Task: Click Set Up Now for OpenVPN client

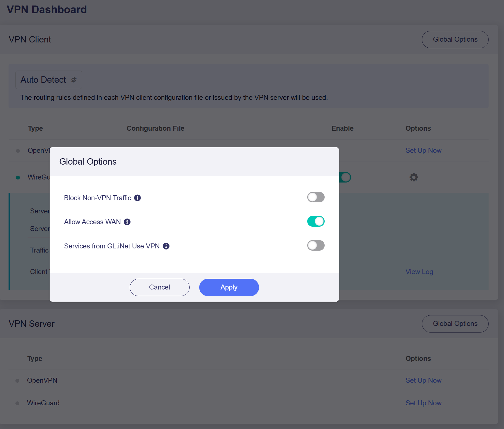Action: point(423,151)
